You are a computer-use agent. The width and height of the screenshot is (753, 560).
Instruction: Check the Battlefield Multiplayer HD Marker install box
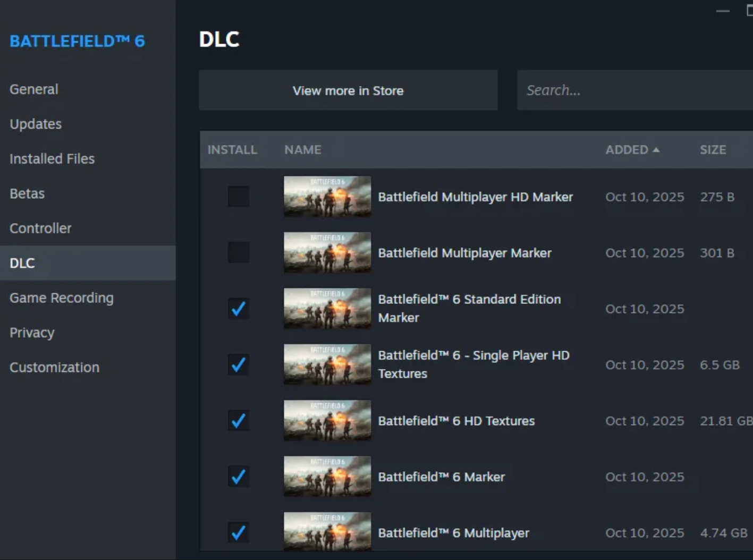click(238, 197)
